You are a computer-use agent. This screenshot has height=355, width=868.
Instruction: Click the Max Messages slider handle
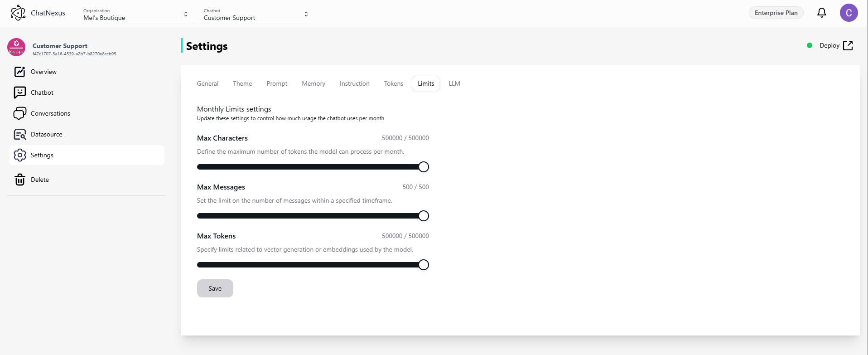coord(424,216)
